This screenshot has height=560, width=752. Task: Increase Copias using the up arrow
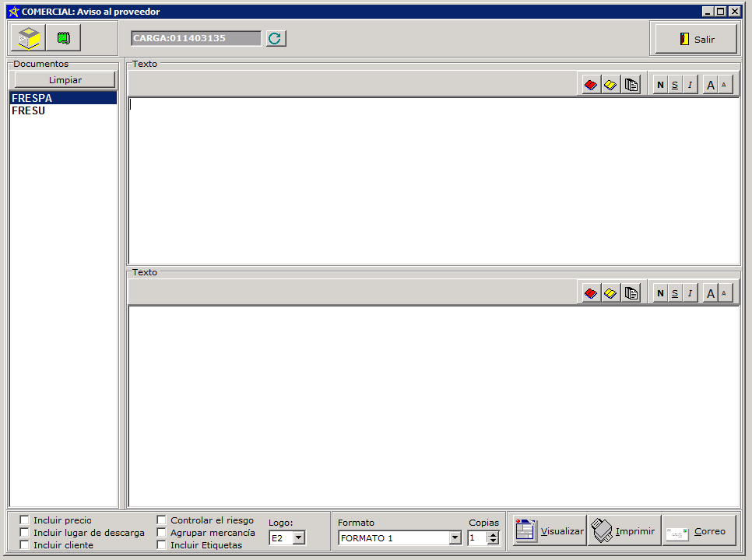[x=493, y=534]
